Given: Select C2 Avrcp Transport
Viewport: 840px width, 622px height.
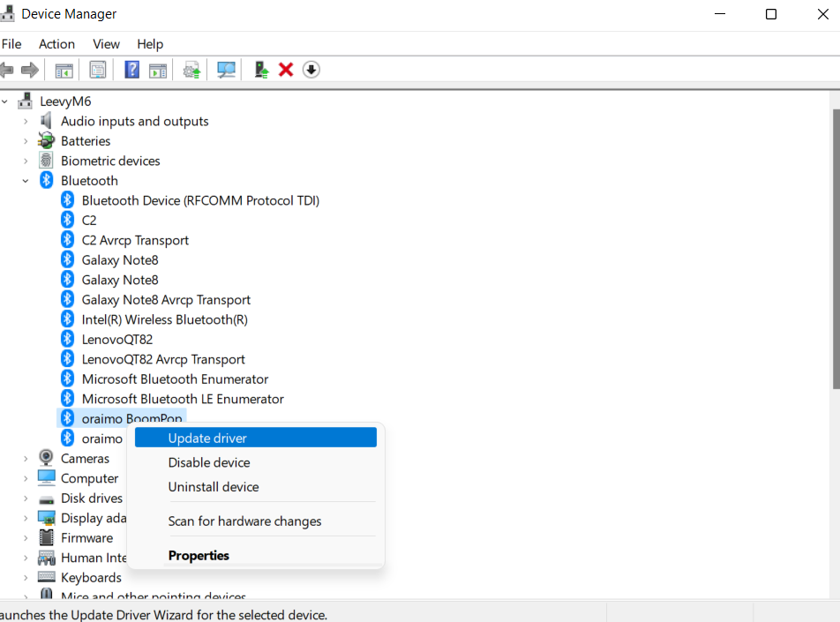Looking at the screenshot, I should point(135,240).
